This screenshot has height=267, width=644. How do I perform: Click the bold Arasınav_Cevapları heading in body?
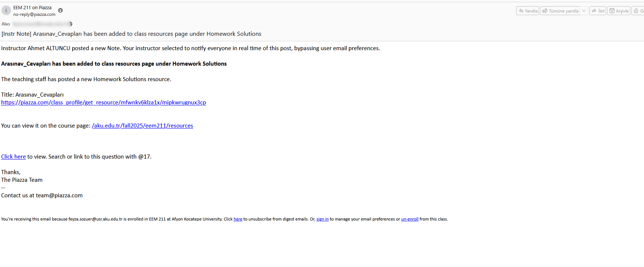coord(114,64)
